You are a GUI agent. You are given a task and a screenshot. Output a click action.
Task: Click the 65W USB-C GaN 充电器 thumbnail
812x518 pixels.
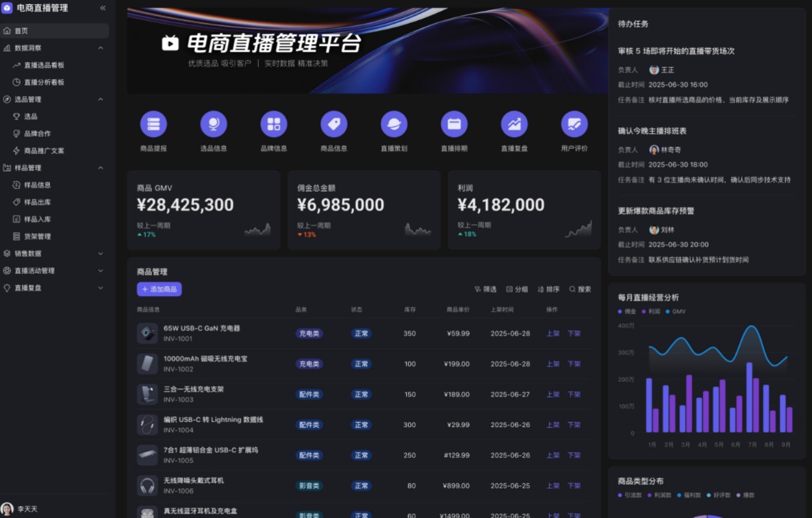[x=147, y=334]
